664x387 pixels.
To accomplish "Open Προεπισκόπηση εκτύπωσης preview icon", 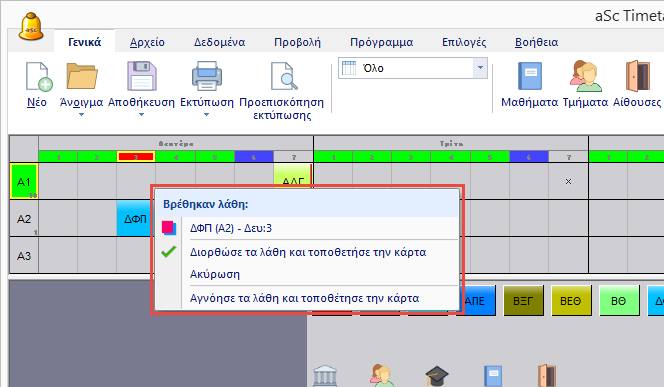I will tap(284, 76).
